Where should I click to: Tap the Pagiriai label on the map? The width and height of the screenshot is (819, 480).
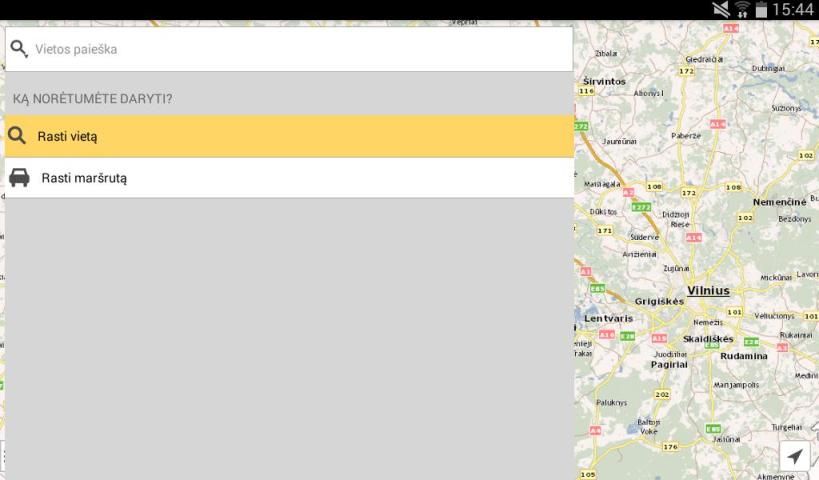point(669,365)
